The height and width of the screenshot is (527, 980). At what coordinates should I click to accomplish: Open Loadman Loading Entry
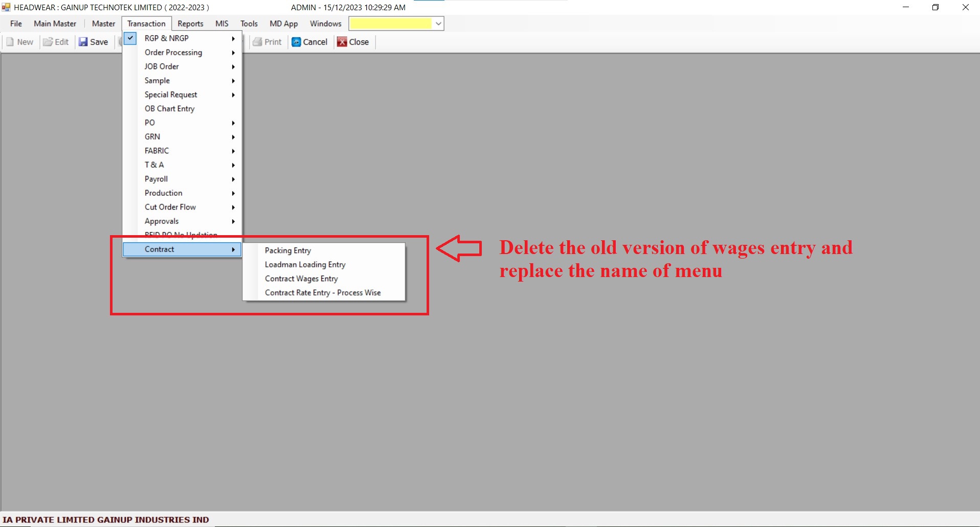pos(305,265)
